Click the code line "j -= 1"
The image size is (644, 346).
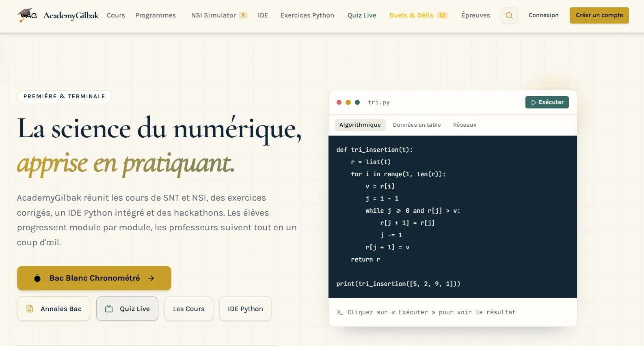pyautogui.click(x=391, y=235)
